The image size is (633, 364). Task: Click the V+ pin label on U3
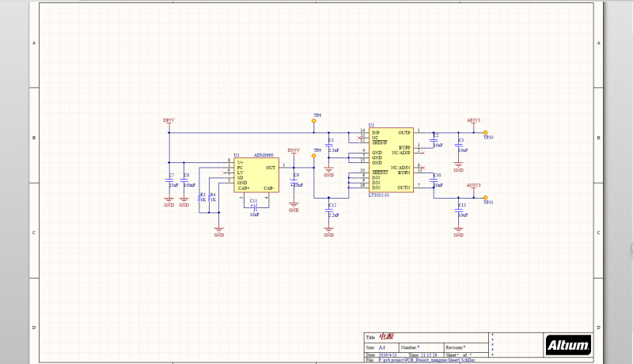click(241, 163)
